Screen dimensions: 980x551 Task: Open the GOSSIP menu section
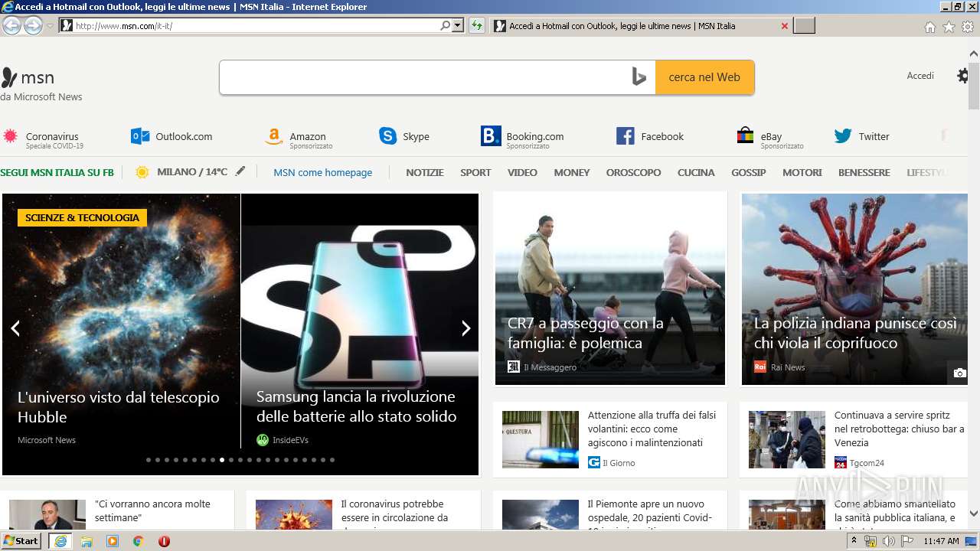click(x=749, y=172)
